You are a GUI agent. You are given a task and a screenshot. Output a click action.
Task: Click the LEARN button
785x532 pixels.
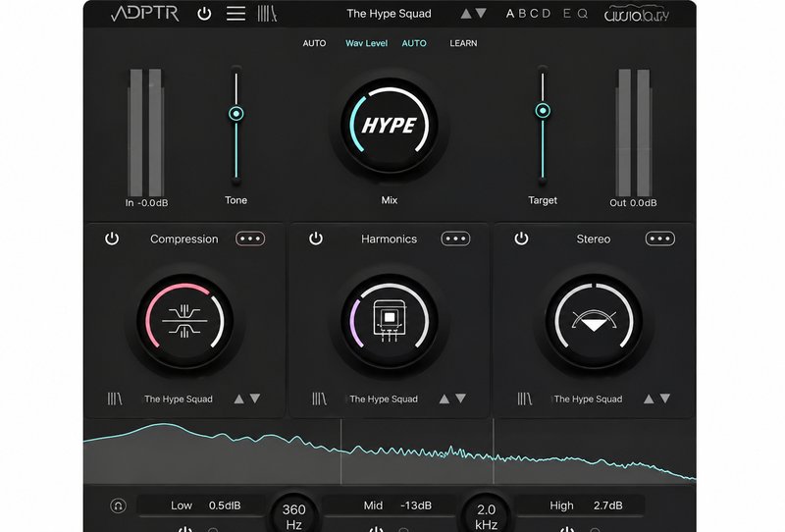[463, 43]
